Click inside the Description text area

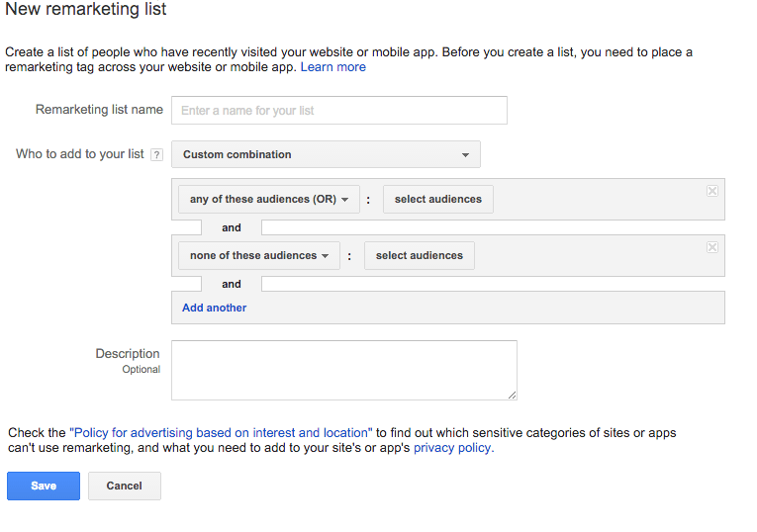tap(343, 370)
